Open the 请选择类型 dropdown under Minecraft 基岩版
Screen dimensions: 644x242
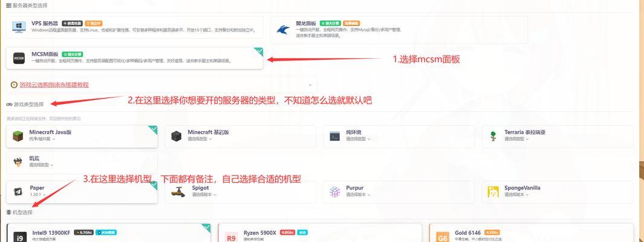(200, 139)
